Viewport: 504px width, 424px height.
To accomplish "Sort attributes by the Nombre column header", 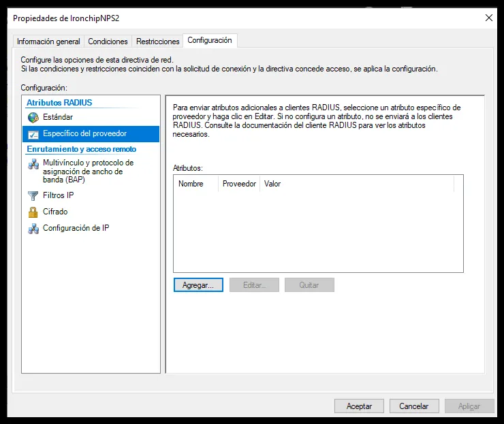I will [x=195, y=184].
